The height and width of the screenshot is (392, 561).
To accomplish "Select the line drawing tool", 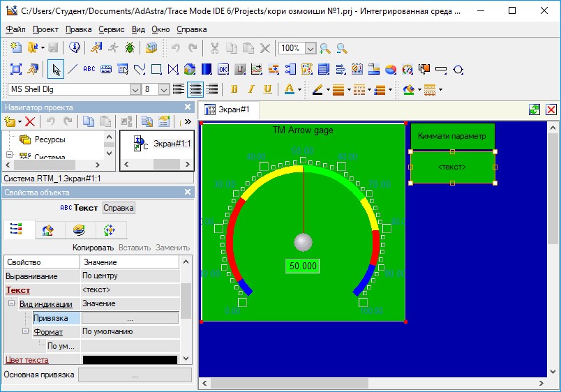I will (72, 69).
